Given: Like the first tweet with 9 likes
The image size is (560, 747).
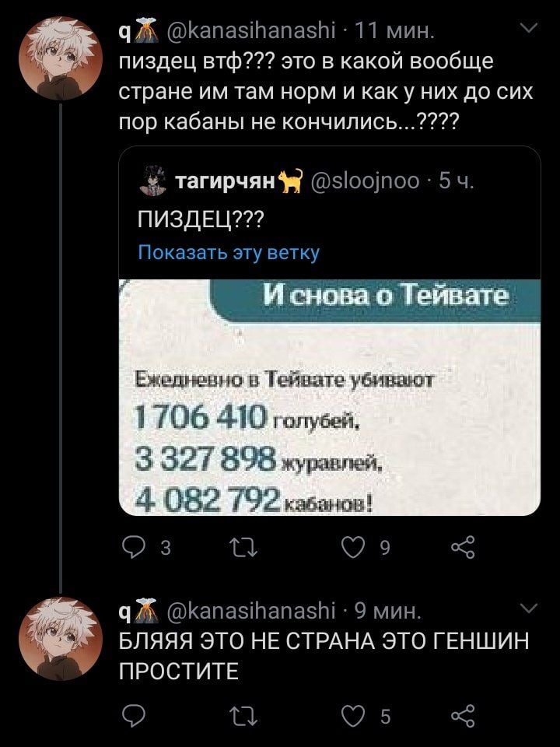Looking at the screenshot, I should (353, 547).
